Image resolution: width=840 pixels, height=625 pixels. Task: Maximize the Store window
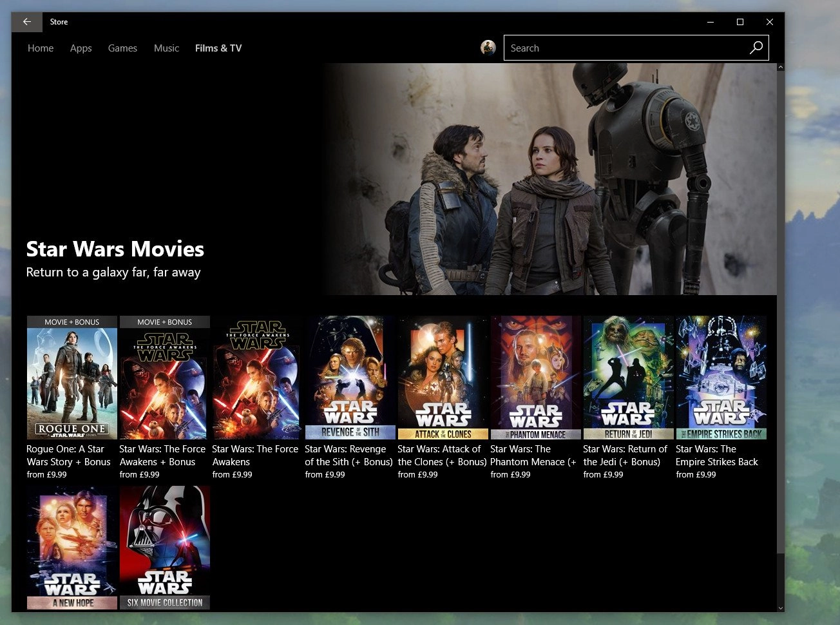pos(740,22)
